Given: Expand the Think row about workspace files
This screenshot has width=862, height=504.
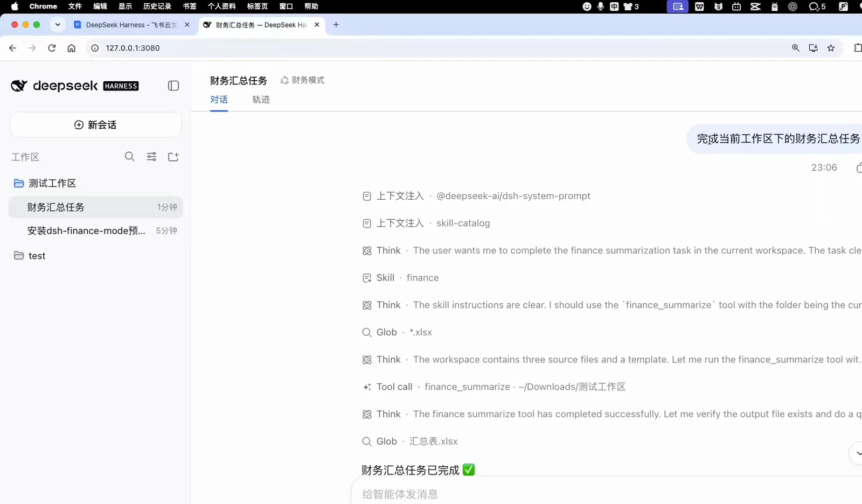Looking at the screenshot, I should 611,360.
